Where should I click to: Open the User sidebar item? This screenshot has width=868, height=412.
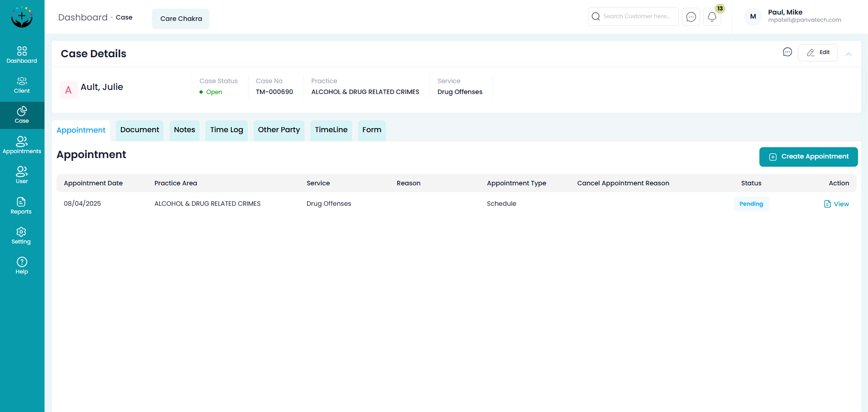[22, 175]
